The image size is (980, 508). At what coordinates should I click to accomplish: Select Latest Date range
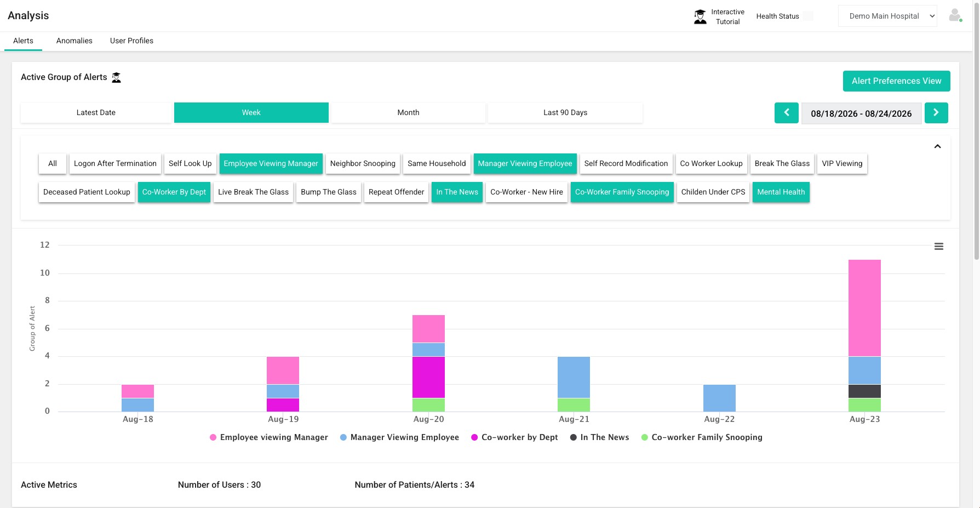tap(96, 112)
